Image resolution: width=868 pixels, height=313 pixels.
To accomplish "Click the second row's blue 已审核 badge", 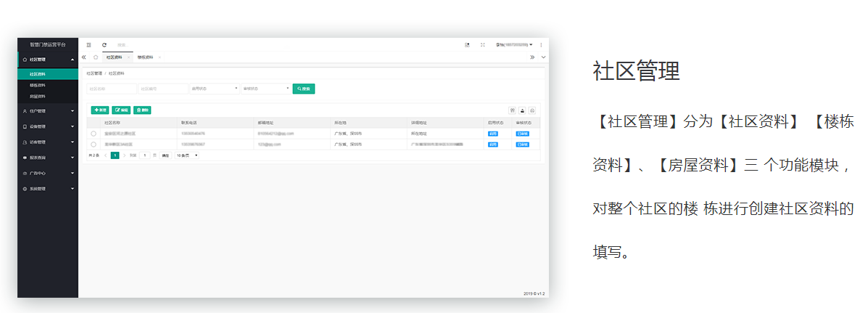I will pyautogui.click(x=523, y=144).
